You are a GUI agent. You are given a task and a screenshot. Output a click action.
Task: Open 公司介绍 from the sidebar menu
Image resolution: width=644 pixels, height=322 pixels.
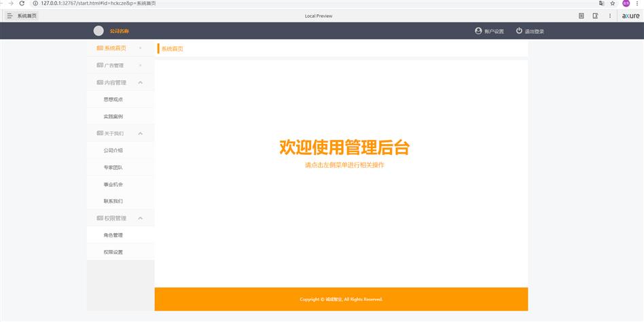pyautogui.click(x=113, y=150)
